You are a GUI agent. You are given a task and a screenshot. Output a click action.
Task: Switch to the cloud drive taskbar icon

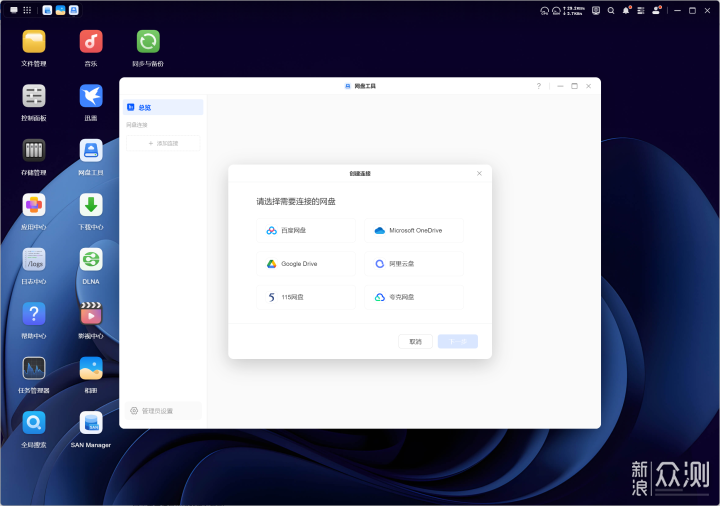click(x=73, y=10)
